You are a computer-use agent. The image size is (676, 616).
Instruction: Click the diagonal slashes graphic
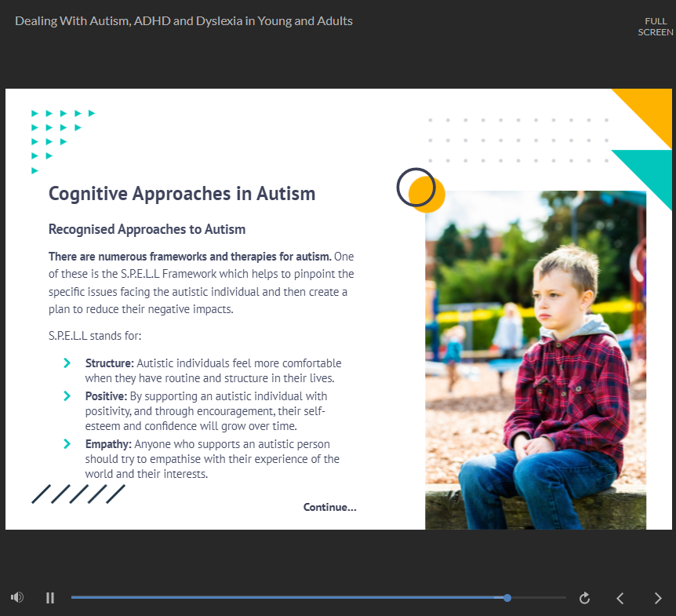pos(78,494)
